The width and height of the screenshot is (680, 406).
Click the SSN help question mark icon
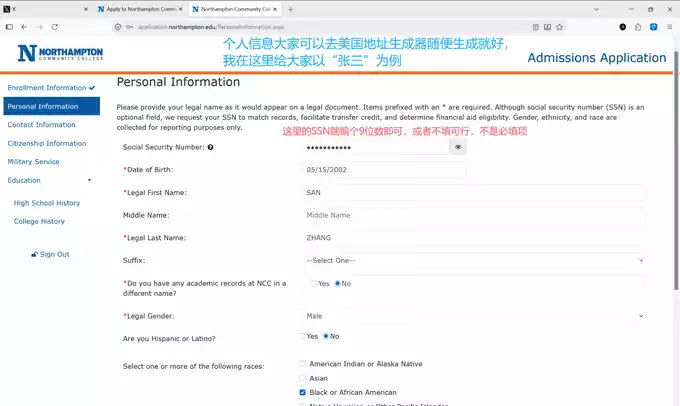pos(210,147)
